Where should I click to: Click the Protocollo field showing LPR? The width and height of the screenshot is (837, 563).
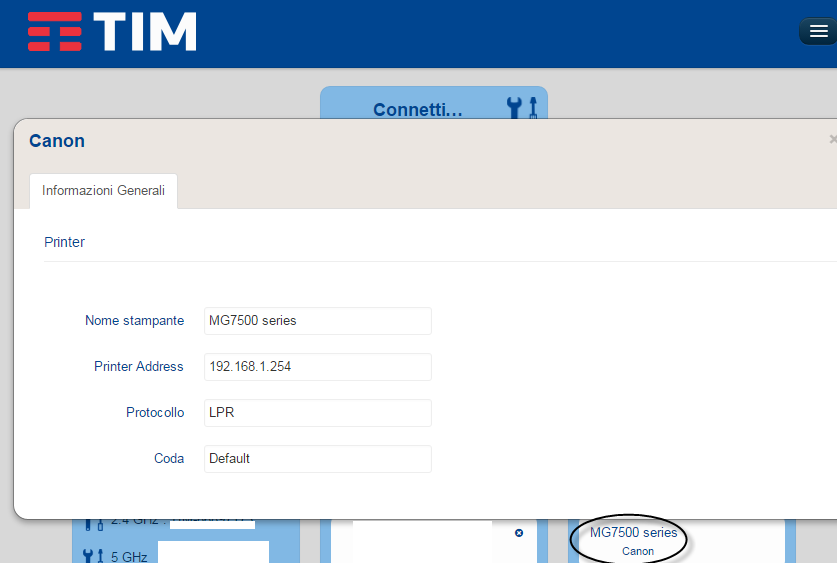(x=318, y=413)
